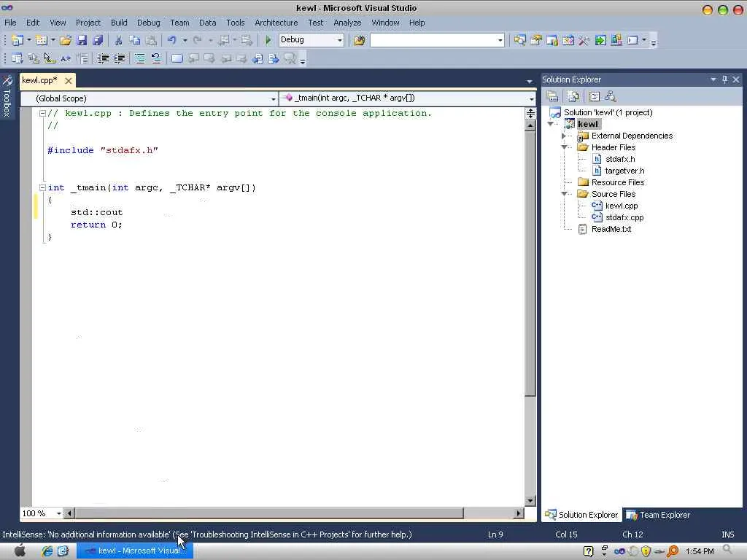Open the Debug solution configuration dropdown

tap(340, 40)
